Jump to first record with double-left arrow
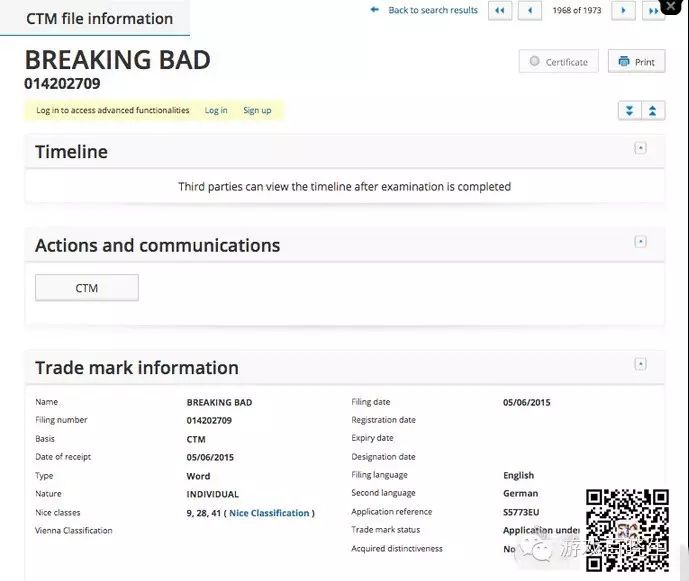The height and width of the screenshot is (581, 689). click(500, 10)
